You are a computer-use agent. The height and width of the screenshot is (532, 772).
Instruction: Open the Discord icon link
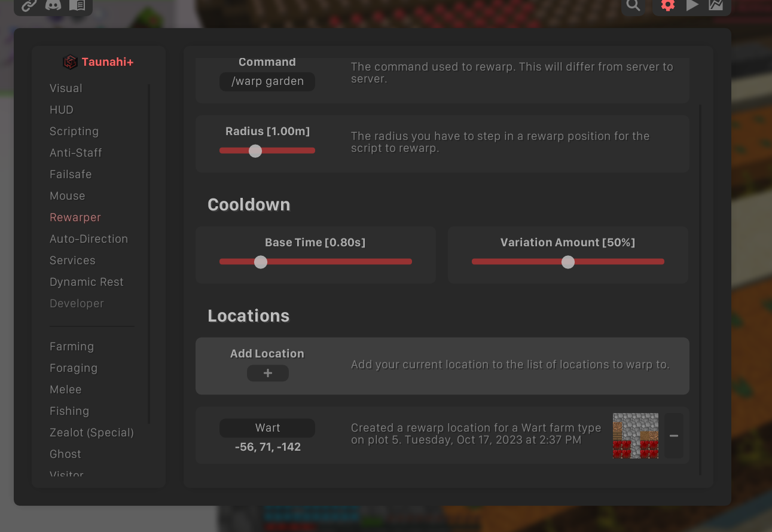click(53, 5)
